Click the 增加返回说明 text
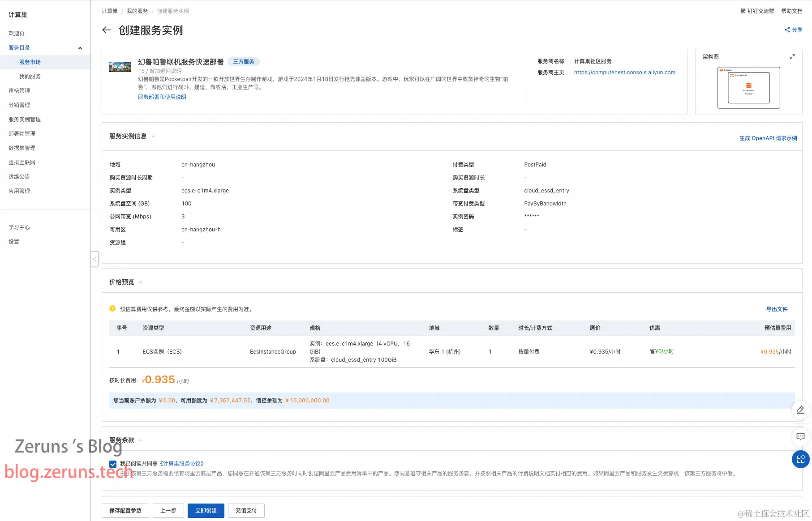 point(165,71)
